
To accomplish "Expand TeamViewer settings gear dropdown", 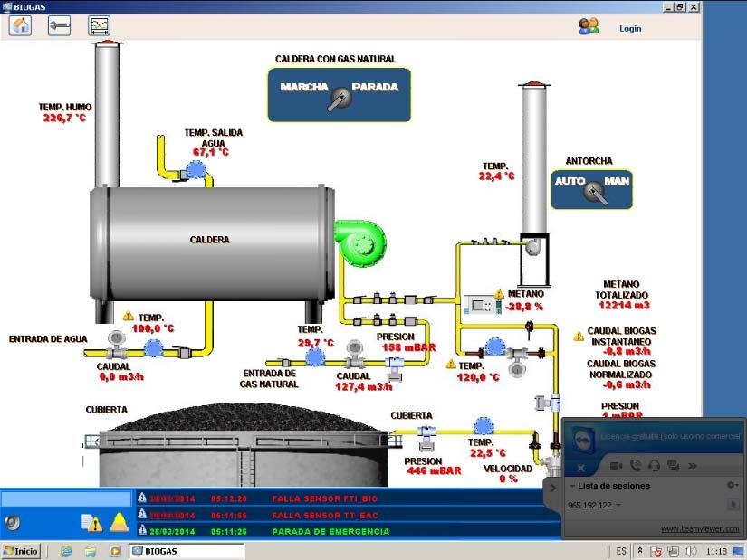I will pos(733,486).
